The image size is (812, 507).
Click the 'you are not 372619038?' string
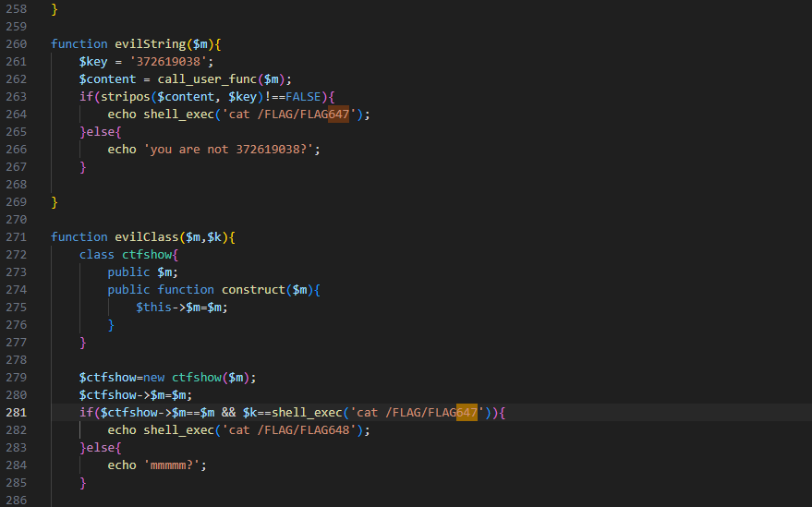(x=228, y=150)
